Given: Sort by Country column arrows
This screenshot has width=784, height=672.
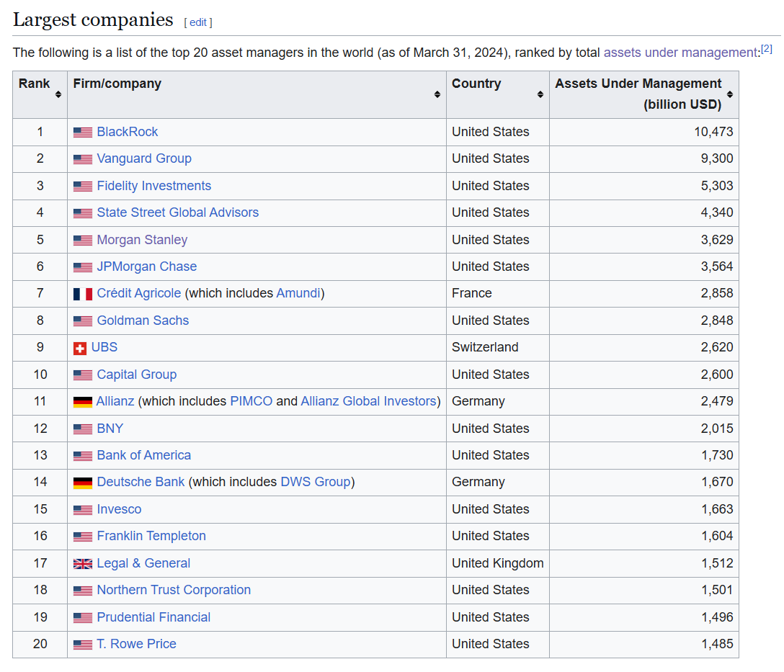Looking at the screenshot, I should pyautogui.click(x=540, y=94).
